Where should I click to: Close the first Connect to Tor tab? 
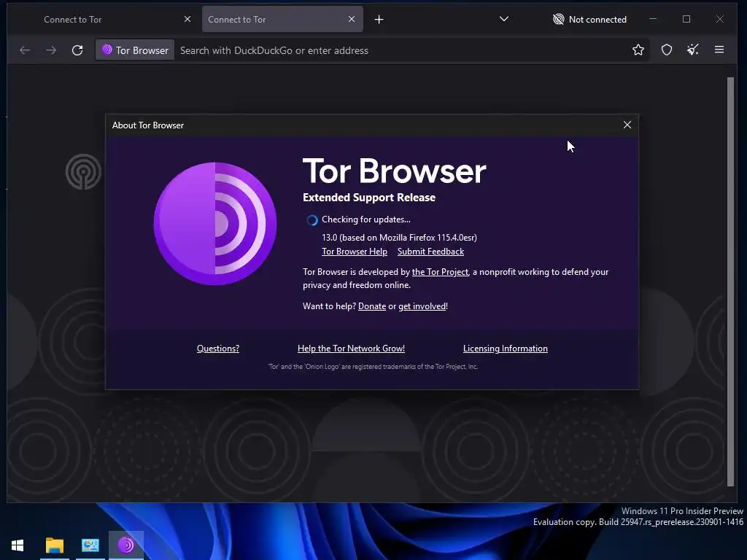(187, 19)
